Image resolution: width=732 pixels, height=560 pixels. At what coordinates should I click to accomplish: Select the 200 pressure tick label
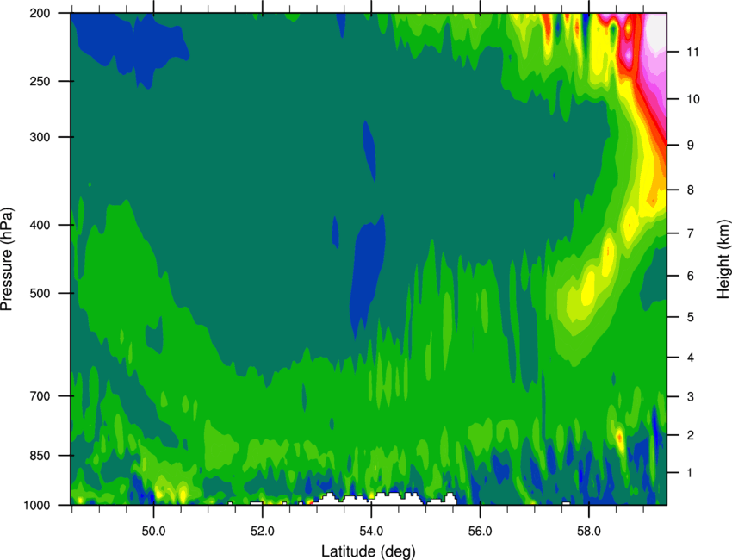[40, 14]
